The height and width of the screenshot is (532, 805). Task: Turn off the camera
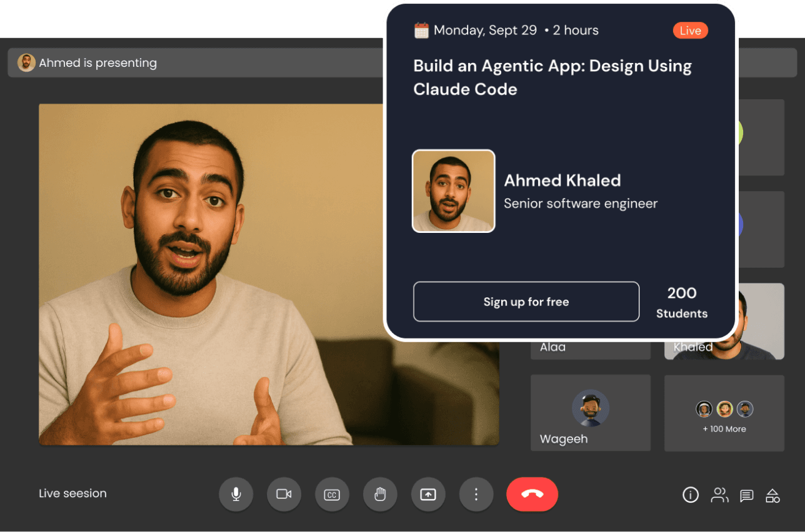pos(284,495)
